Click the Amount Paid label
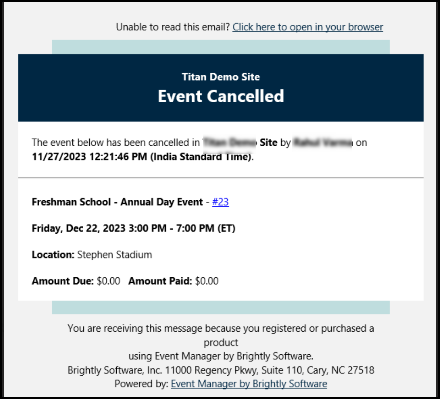440x399 pixels. [160, 281]
